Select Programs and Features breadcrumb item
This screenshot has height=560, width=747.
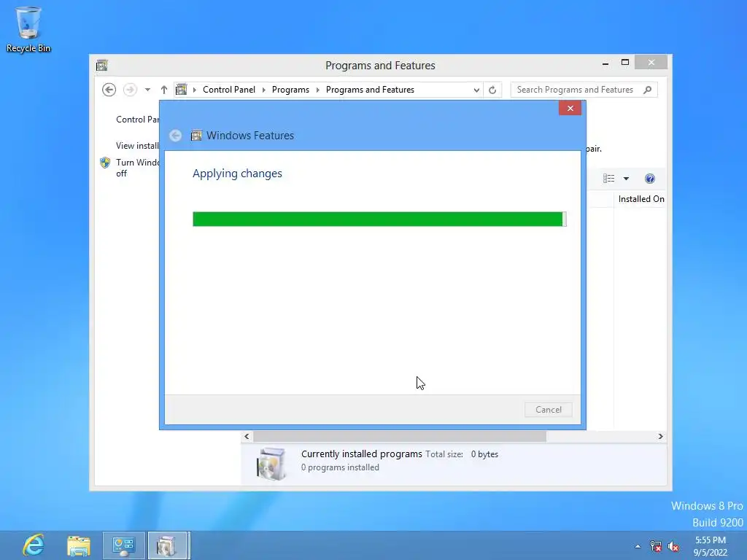coord(370,90)
